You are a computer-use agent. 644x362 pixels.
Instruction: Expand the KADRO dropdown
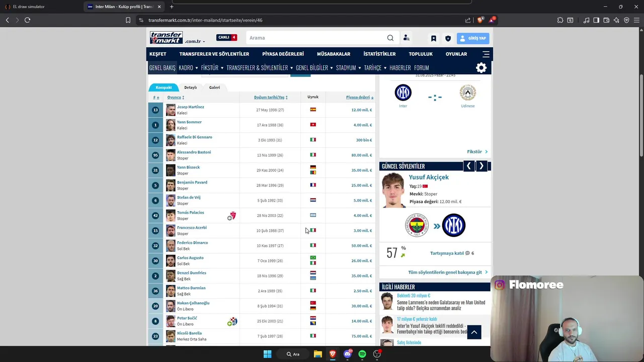pos(188,67)
